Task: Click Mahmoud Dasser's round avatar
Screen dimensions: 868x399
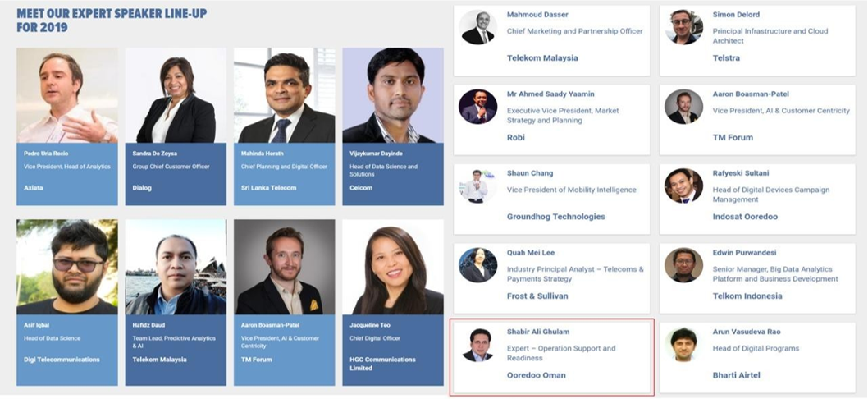Action: [x=477, y=27]
